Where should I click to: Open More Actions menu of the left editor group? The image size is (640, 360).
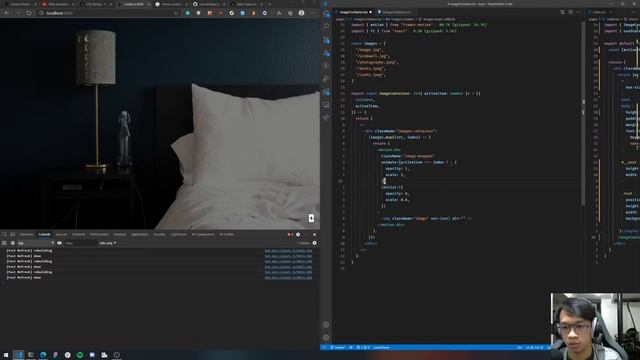pyautogui.click(x=578, y=12)
